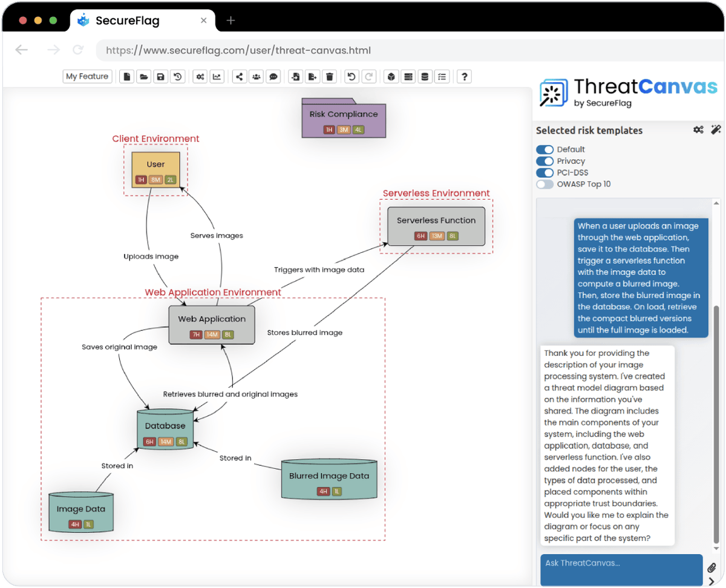The image size is (726, 588).
Task: Add a cube component node
Action: point(391,77)
